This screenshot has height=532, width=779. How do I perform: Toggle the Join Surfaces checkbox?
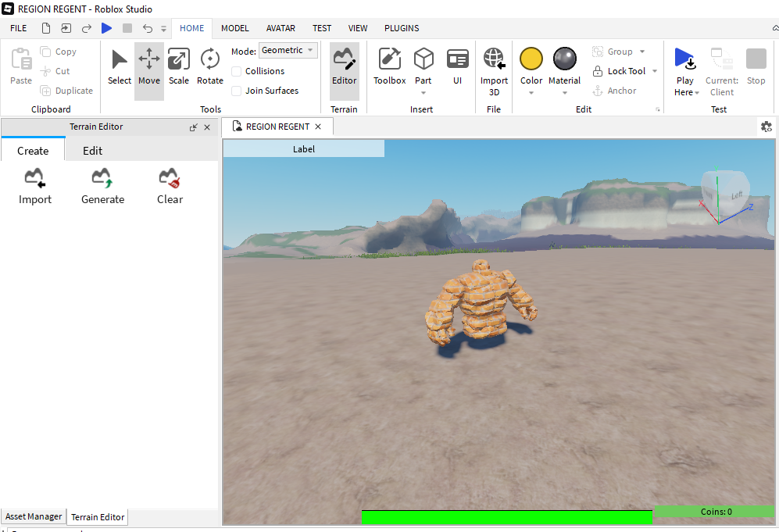tap(237, 91)
